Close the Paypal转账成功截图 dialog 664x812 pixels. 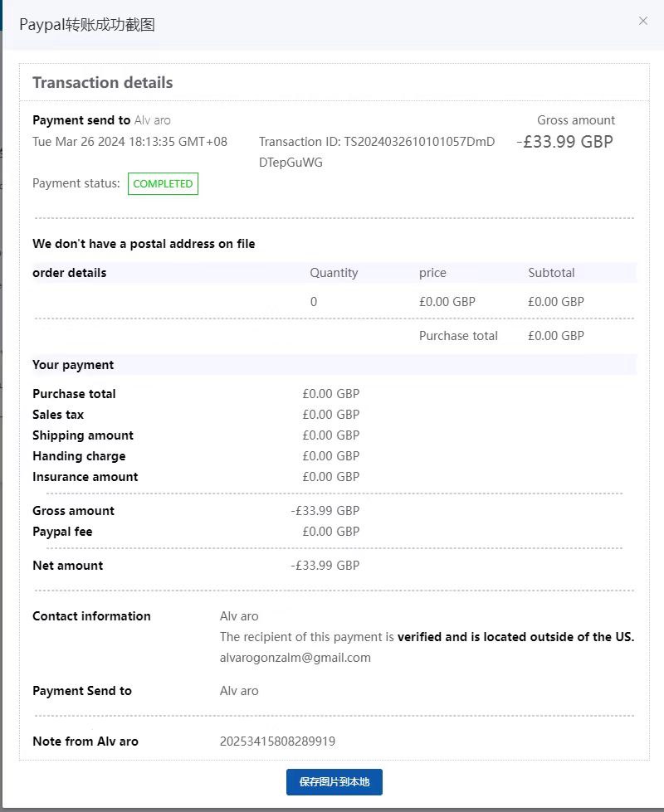point(643,21)
